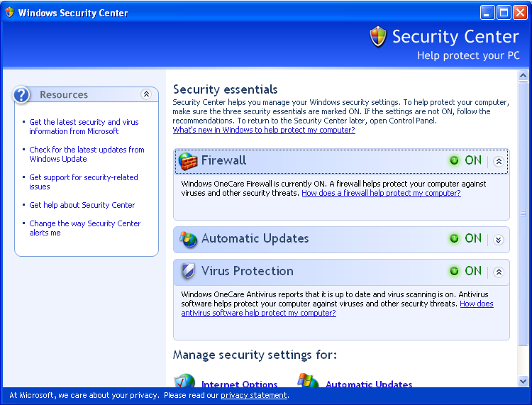
Task: Open 'Change the way Security Center alerts me'
Action: pos(85,228)
